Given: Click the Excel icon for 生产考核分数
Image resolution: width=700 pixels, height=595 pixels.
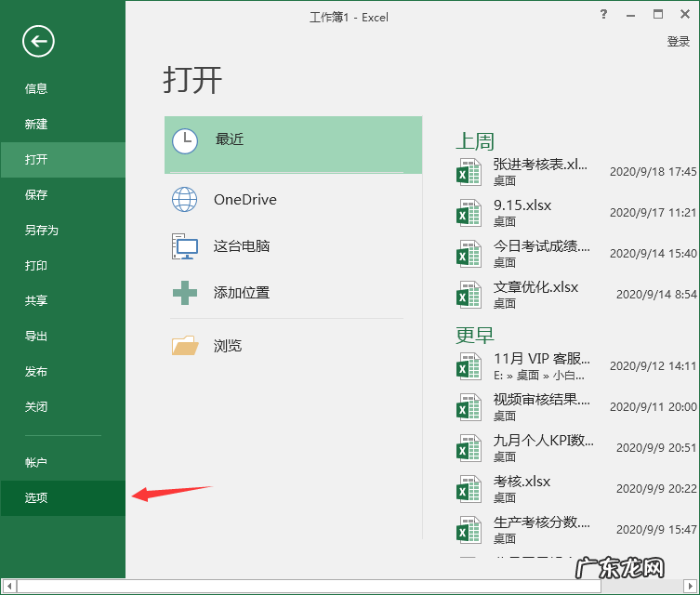Looking at the screenshot, I should click(x=469, y=530).
